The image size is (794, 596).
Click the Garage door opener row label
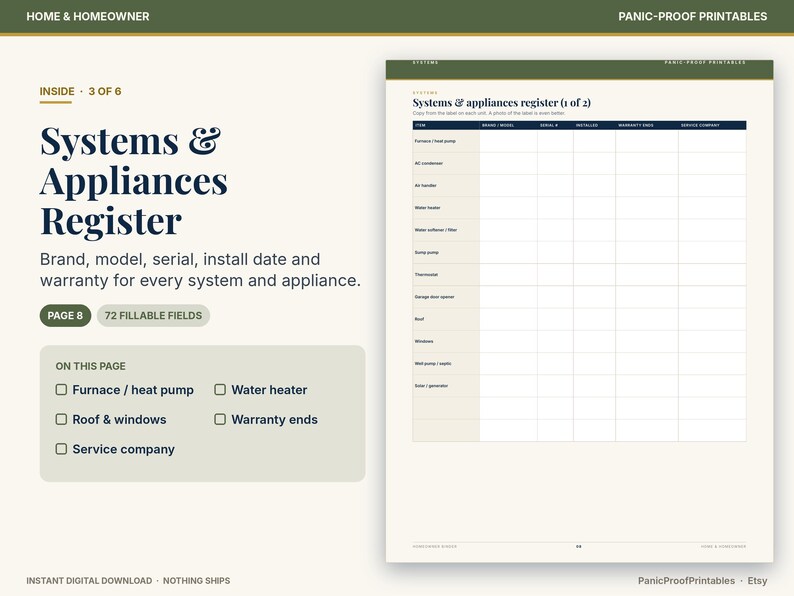[x=434, y=297]
